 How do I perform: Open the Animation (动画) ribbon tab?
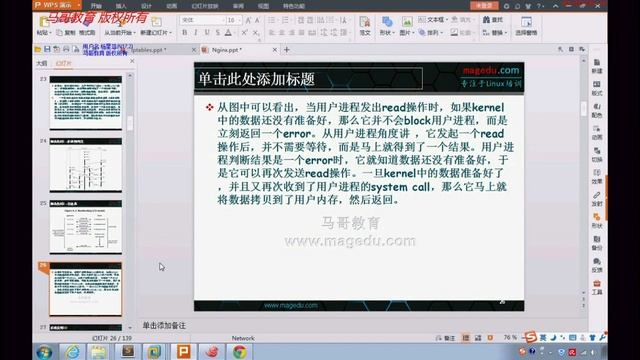(x=171, y=6)
